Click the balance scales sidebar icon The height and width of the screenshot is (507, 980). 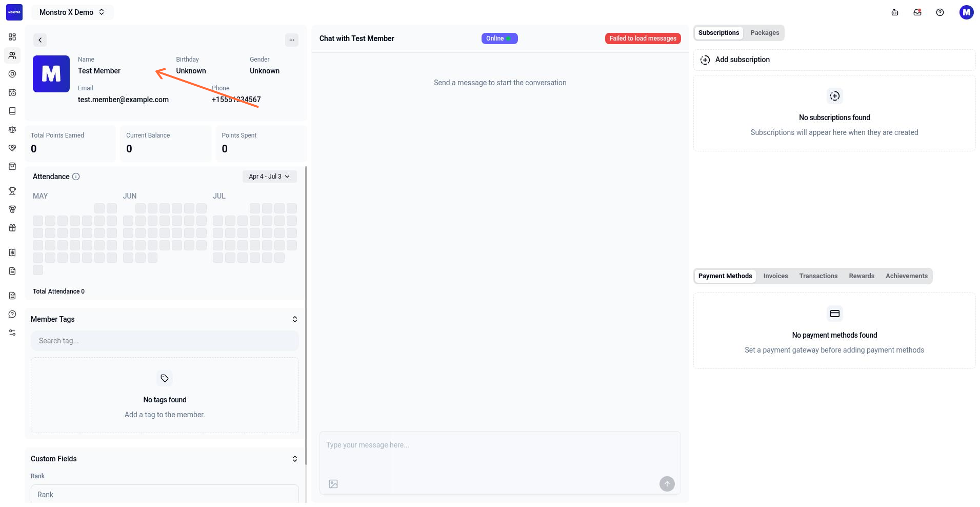coord(12,129)
